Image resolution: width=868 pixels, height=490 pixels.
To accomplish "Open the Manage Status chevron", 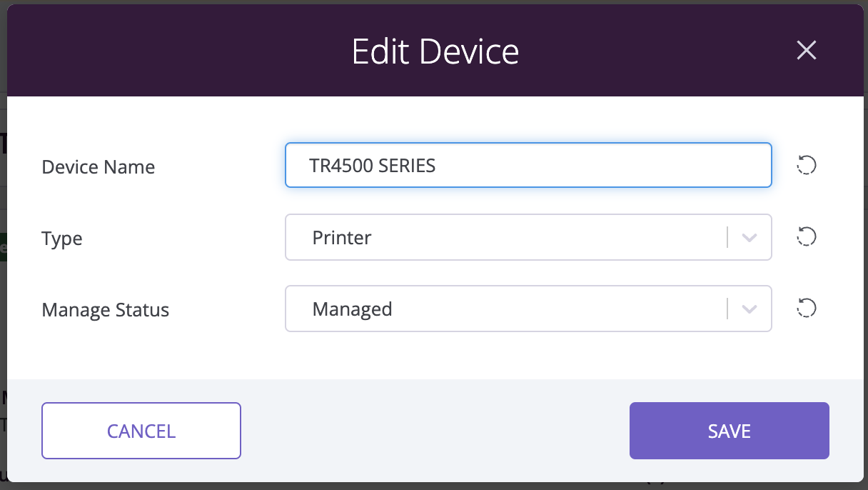I will coord(750,309).
